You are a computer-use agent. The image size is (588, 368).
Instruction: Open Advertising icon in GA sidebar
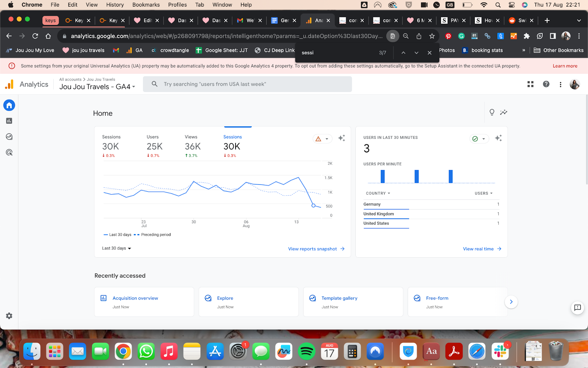[9, 152]
